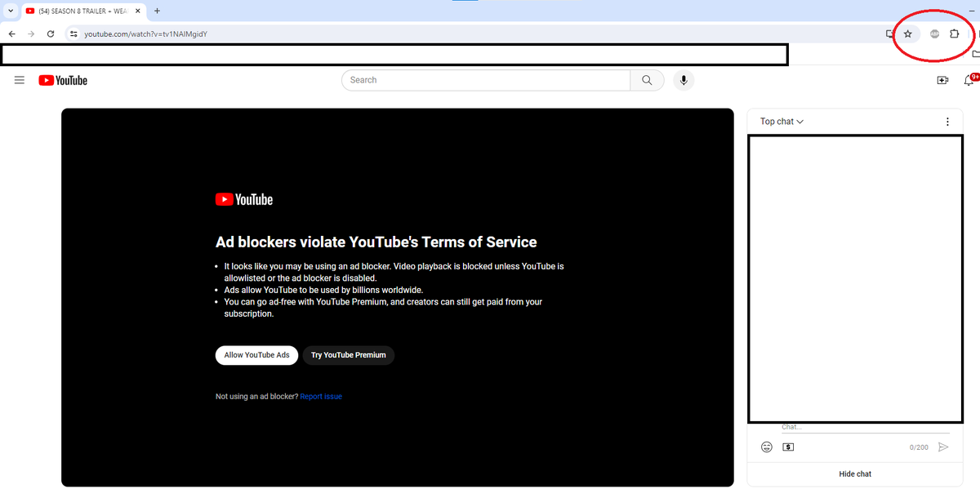The image size is (980, 489).
Task: Open the bookmarks folder icon at right edge
Action: point(975,55)
